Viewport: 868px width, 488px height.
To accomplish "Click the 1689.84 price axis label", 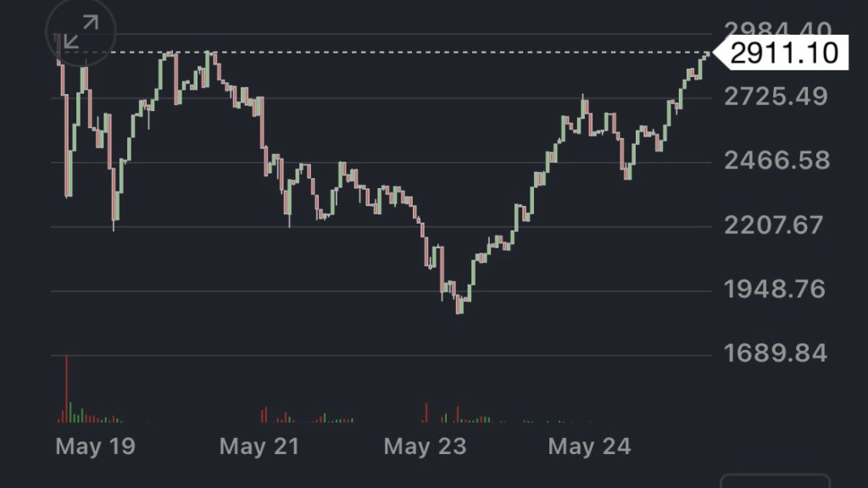I will tap(775, 352).
